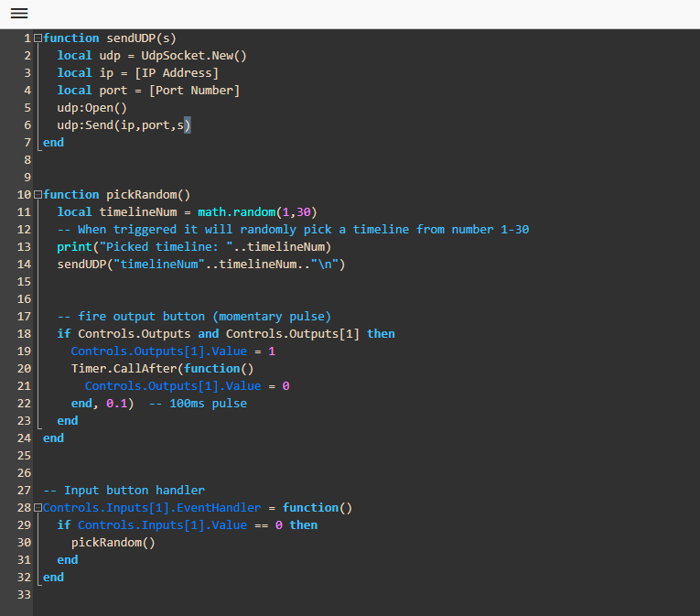Click line number 20 in the gutter
Screen dimensions: 700x616
pyautogui.click(x=24, y=369)
